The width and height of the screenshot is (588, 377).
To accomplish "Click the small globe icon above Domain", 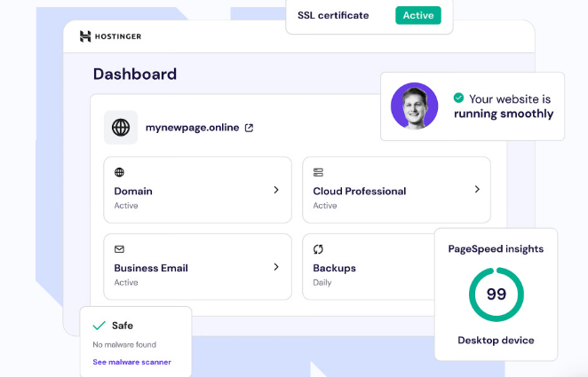I will click(x=119, y=172).
